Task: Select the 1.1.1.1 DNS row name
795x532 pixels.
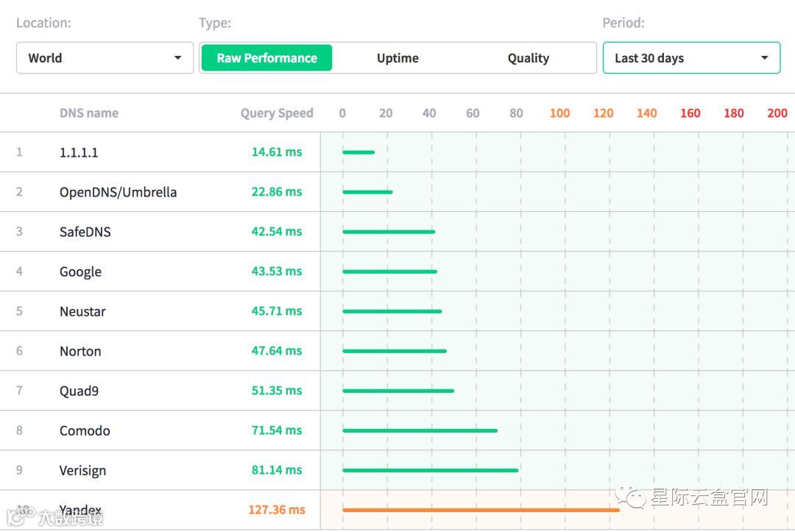Action: pyautogui.click(x=79, y=152)
